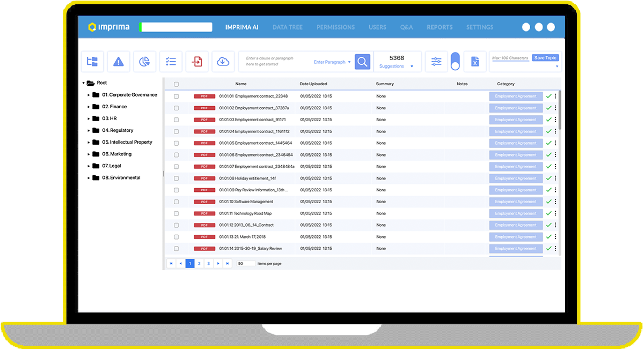Expand the 01. Corporate Governance folder
Image resolution: width=644 pixels, height=350 pixels.
[x=89, y=95]
